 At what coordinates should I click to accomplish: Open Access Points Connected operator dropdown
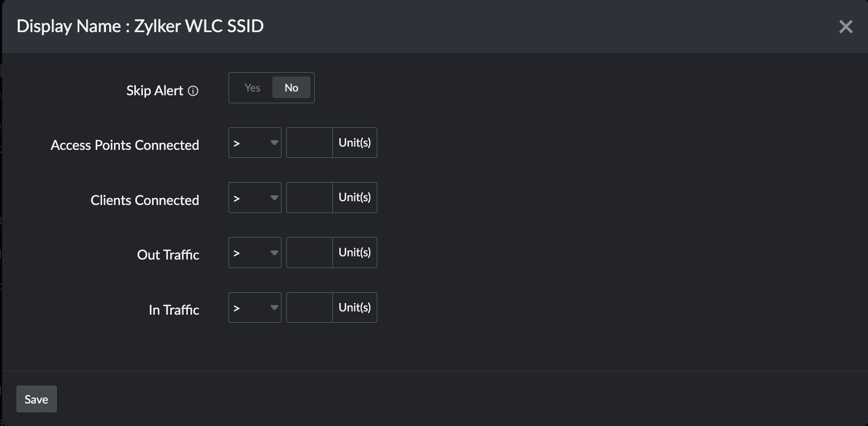(255, 143)
